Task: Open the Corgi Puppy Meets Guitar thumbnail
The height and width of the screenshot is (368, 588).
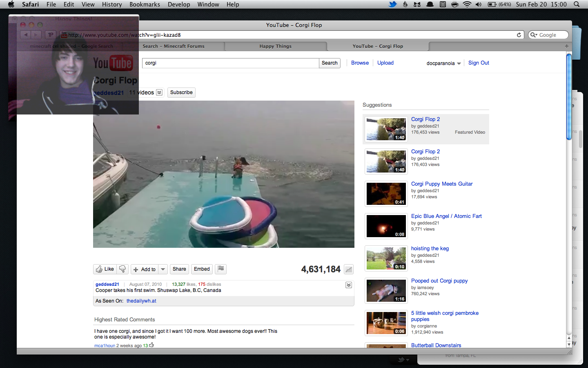Action: (386, 194)
